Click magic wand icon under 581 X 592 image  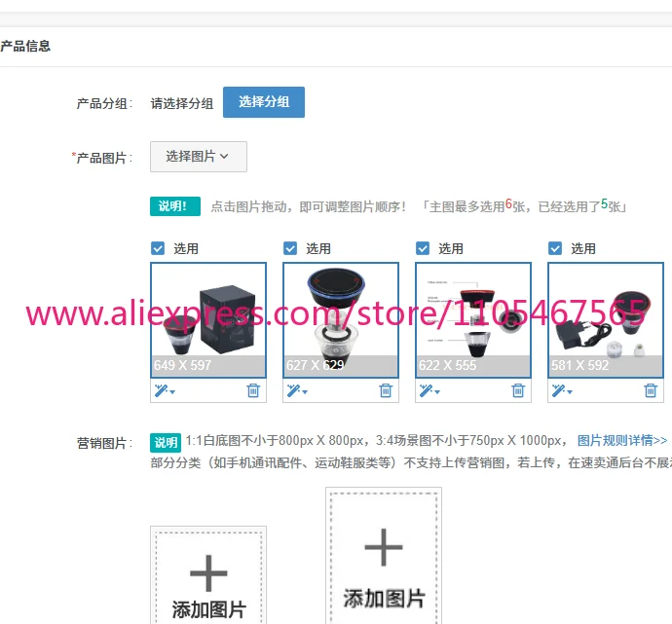tap(562, 390)
